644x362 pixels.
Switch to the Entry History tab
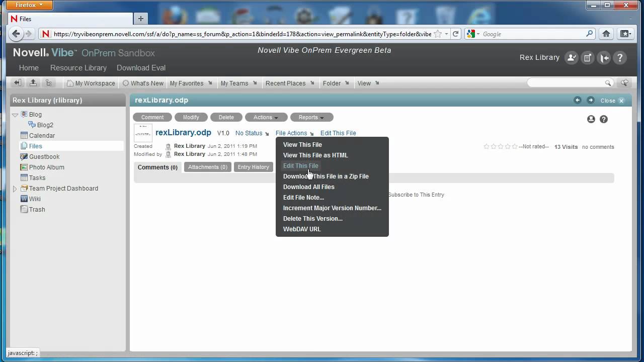pos(253,167)
